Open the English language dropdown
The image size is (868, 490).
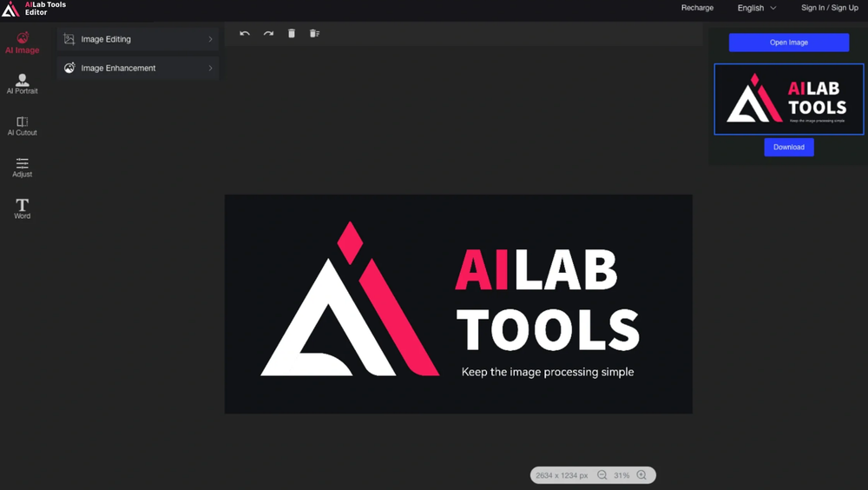(757, 8)
